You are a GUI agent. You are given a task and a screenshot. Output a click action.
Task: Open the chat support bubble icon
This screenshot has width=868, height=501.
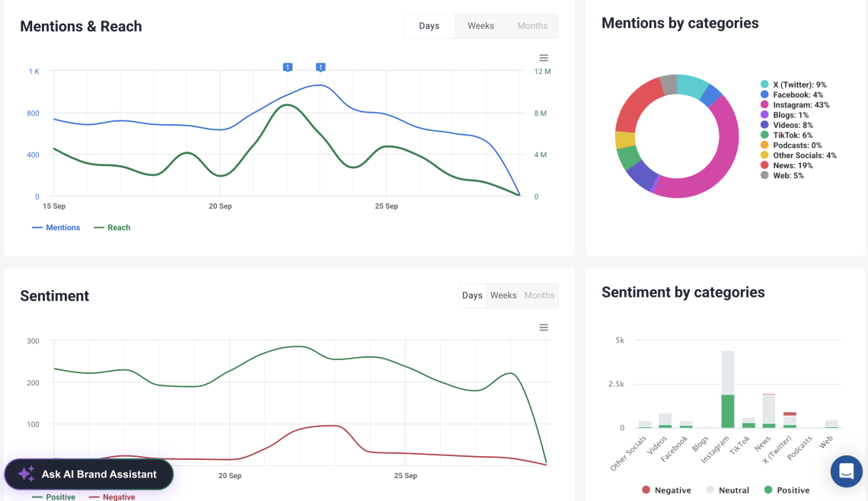pos(846,471)
